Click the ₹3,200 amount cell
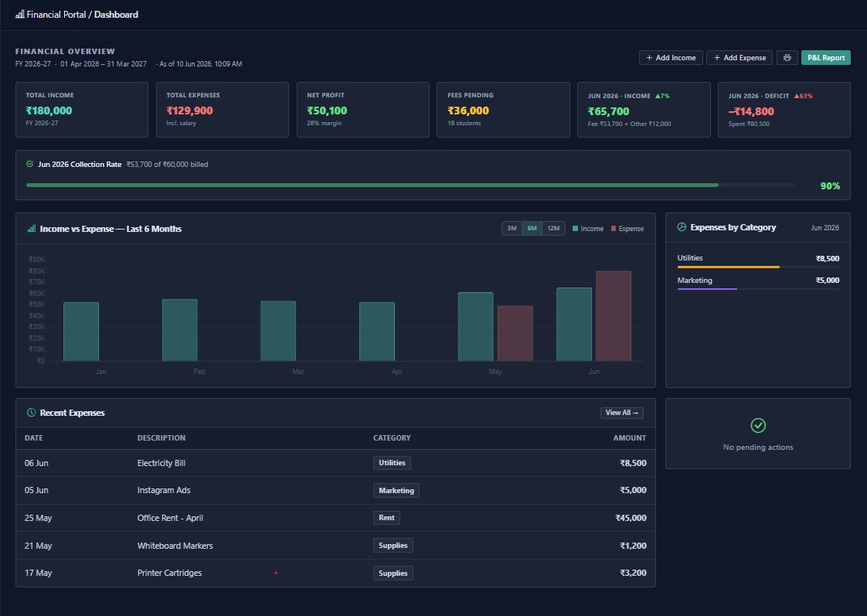The height and width of the screenshot is (616, 867). click(x=633, y=573)
